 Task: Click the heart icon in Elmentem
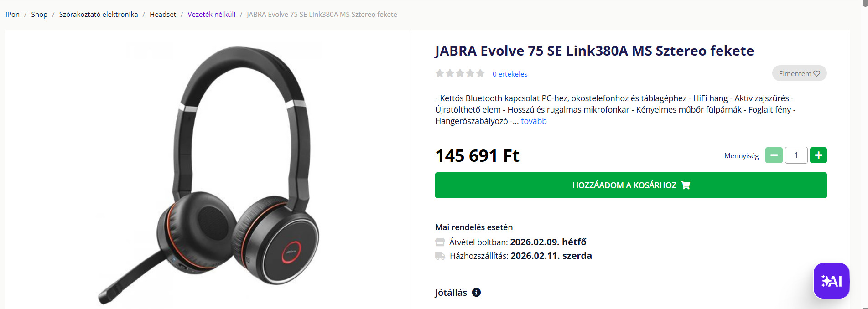[816, 73]
